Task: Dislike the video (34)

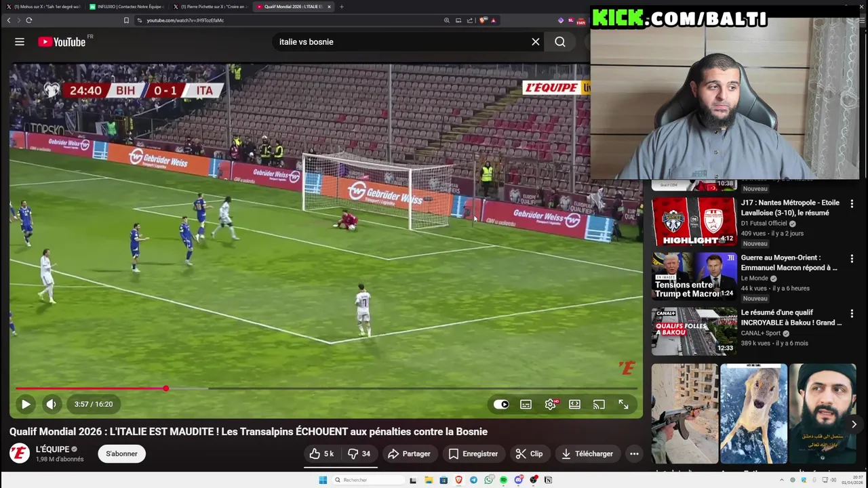Action: (x=359, y=454)
